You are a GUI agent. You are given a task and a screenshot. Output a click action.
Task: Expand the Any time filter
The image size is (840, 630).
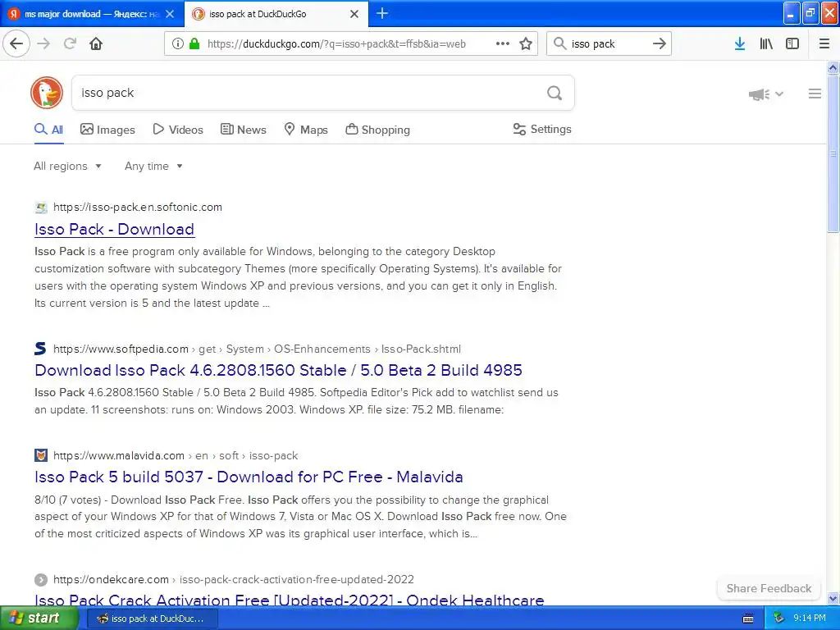(x=153, y=166)
